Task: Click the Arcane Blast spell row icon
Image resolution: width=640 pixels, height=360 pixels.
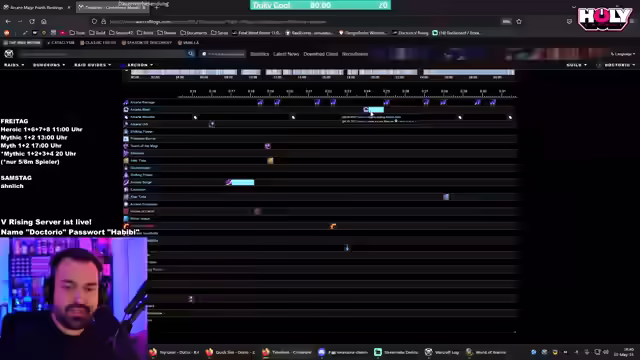Action: click(126, 109)
